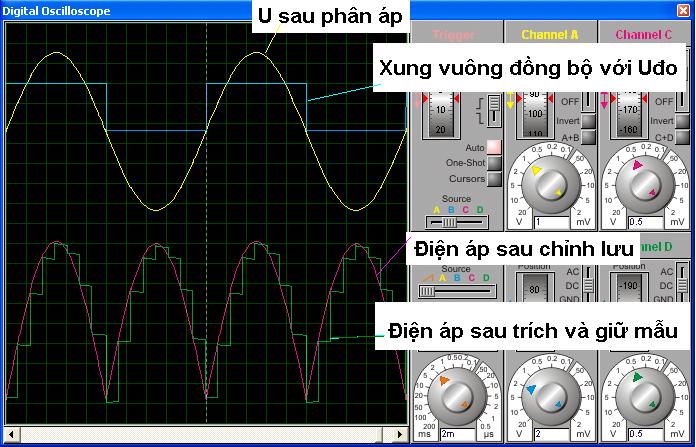
Task: Toggle the Auto trigger button
Action: pos(494,146)
